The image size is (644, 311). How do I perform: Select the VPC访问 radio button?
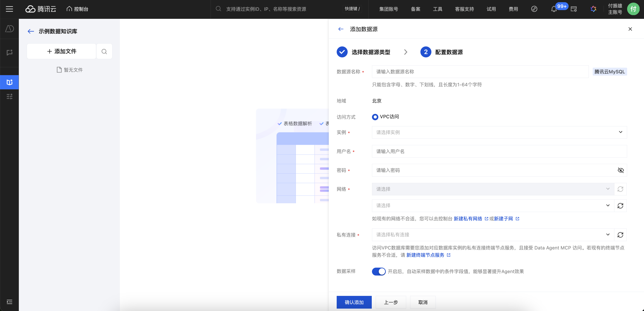coord(375,117)
